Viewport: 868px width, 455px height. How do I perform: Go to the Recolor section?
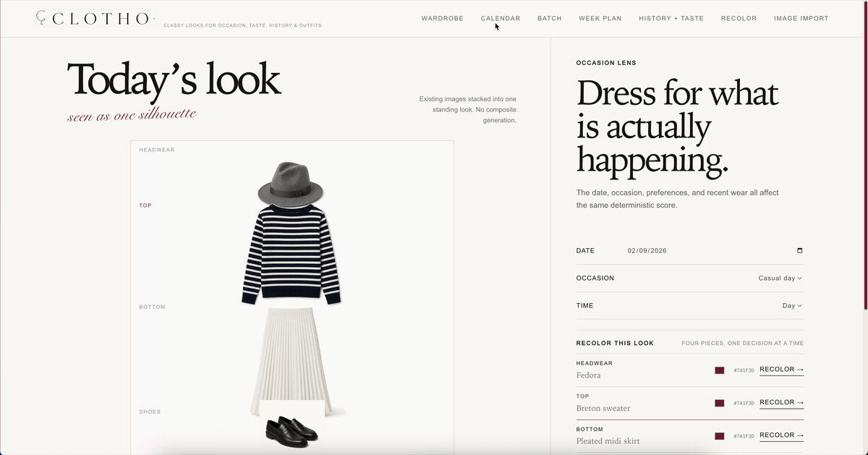(x=739, y=18)
